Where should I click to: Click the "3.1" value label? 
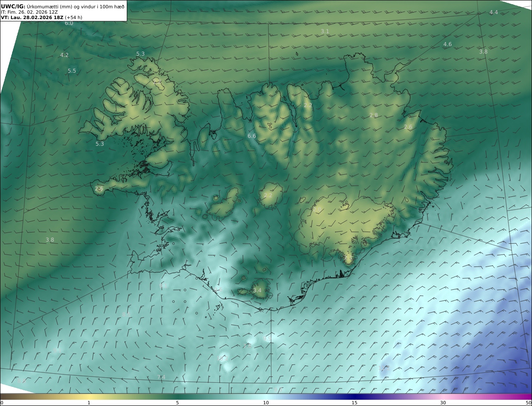[325, 32]
